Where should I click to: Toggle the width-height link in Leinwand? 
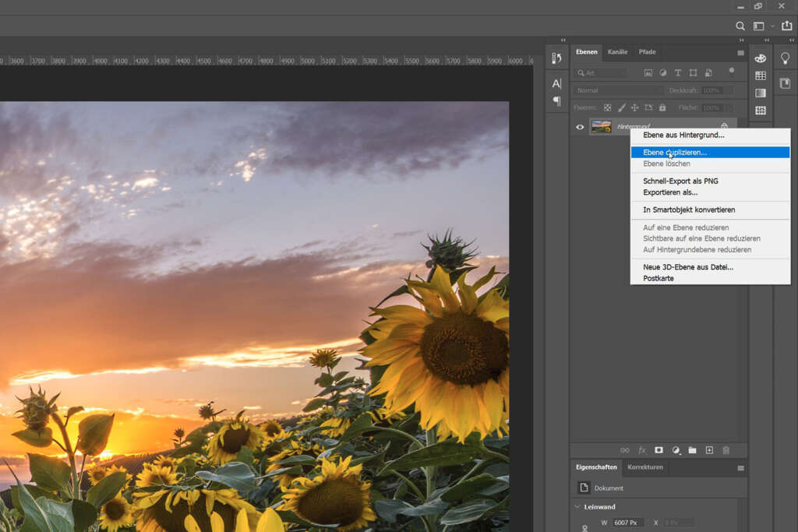[585, 529]
